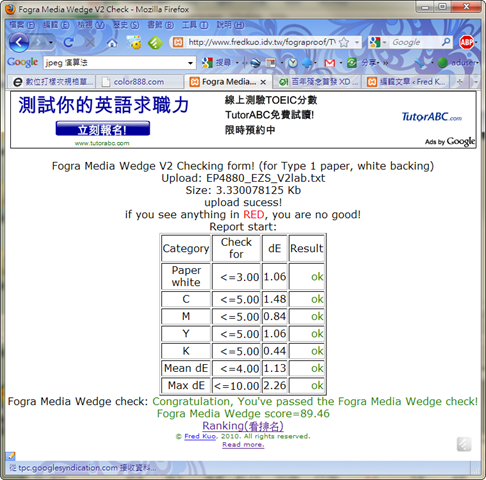This screenshot has height=480, width=486.
Task: Expand the Google toolbar search box dropdown
Action: [190, 63]
